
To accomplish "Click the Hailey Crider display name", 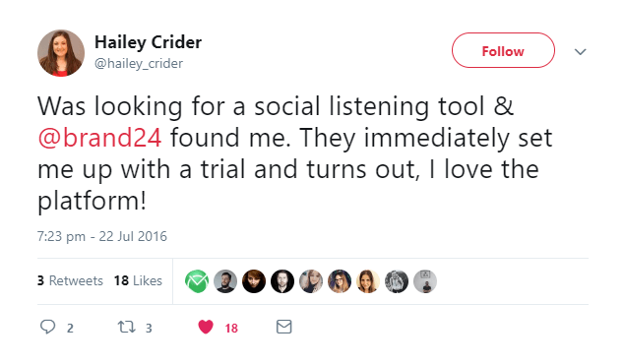I will pyautogui.click(x=148, y=42).
